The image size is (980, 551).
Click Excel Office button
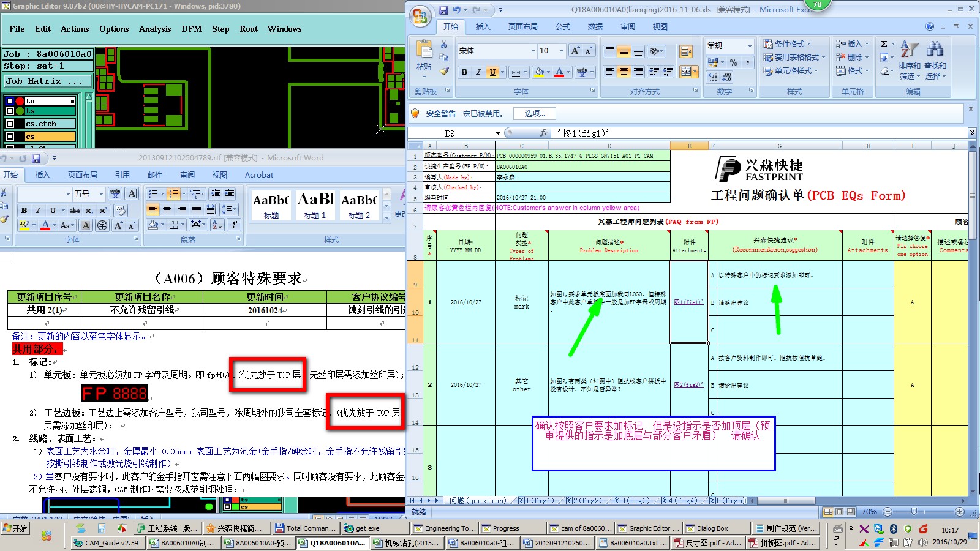point(421,17)
